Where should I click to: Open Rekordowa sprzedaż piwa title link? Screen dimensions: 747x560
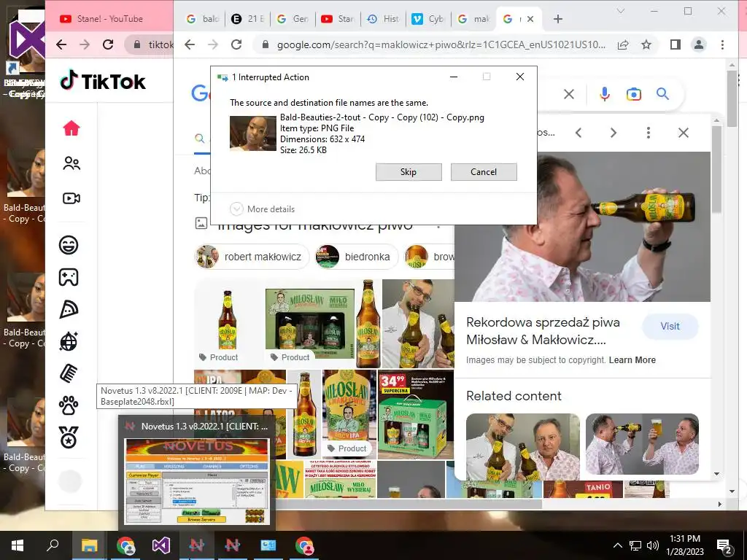point(543,331)
